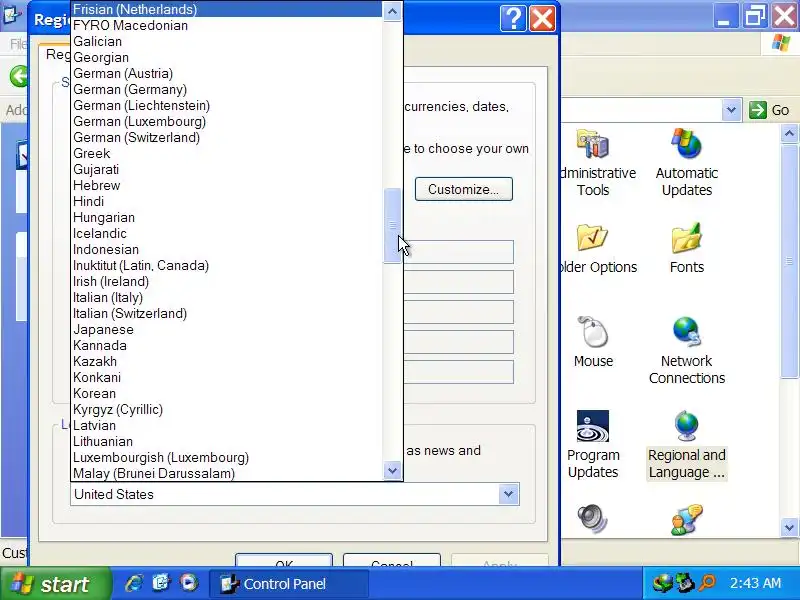The height and width of the screenshot is (600, 800).
Task: Open Program Updates icon in Control Panel
Action: pyautogui.click(x=592, y=426)
